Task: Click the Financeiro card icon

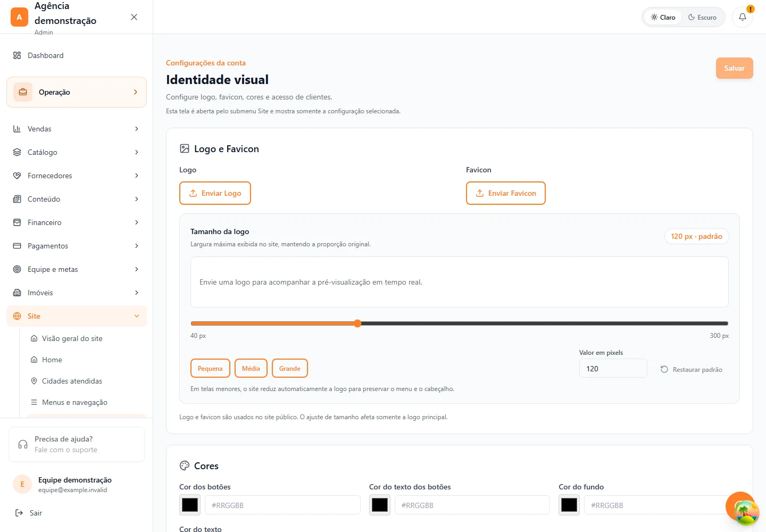Action: tap(17, 222)
